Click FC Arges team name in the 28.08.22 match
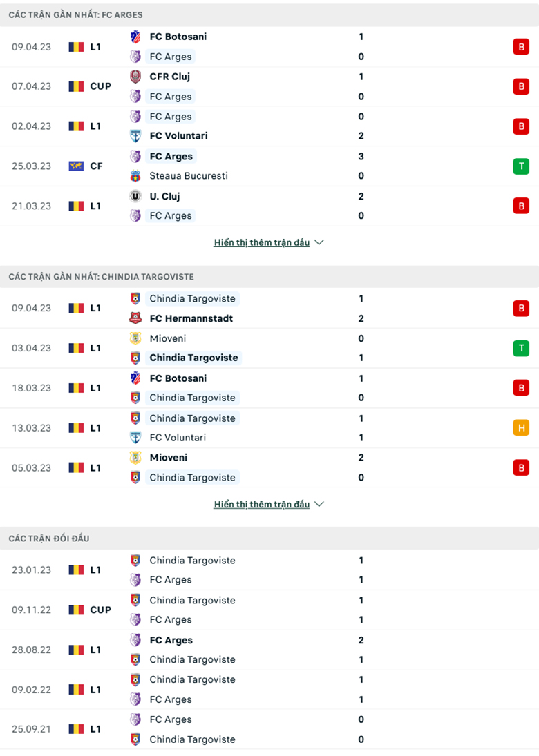The width and height of the screenshot is (539, 756). [x=171, y=640]
